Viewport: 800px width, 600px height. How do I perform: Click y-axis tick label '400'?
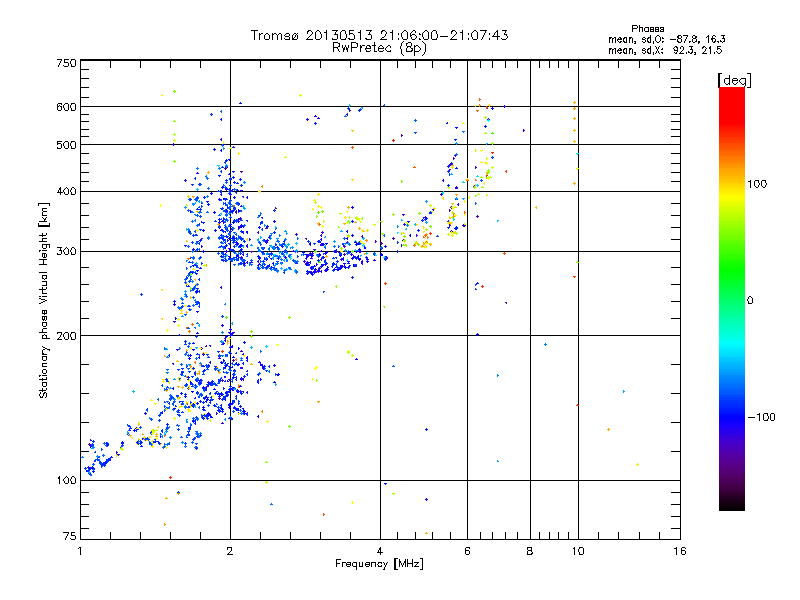point(66,192)
